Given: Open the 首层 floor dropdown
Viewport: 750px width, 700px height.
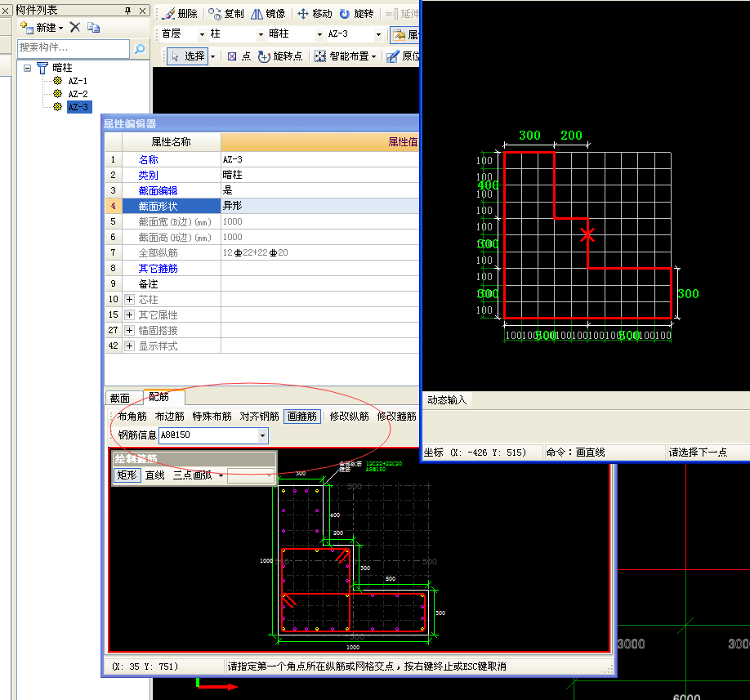Looking at the screenshot, I should click(202, 34).
